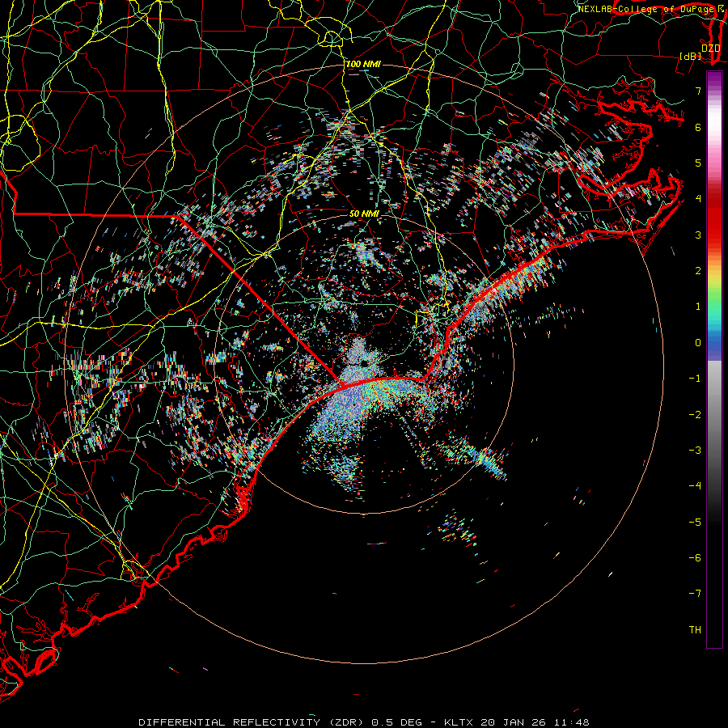Viewport: 728px width, 728px height.
Task: Click the purple top segment of the color bar
Action: pyautogui.click(x=714, y=80)
